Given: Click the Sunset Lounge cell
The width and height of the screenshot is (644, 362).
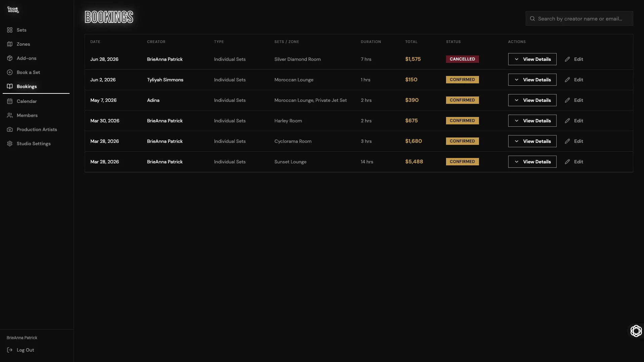Looking at the screenshot, I should tap(290, 162).
